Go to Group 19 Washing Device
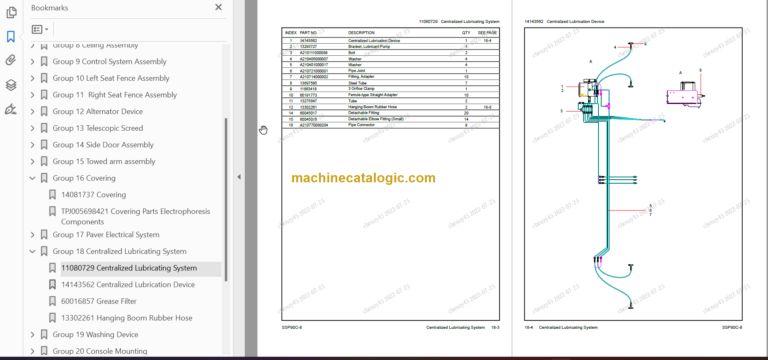The width and height of the screenshot is (768, 360). click(x=95, y=335)
